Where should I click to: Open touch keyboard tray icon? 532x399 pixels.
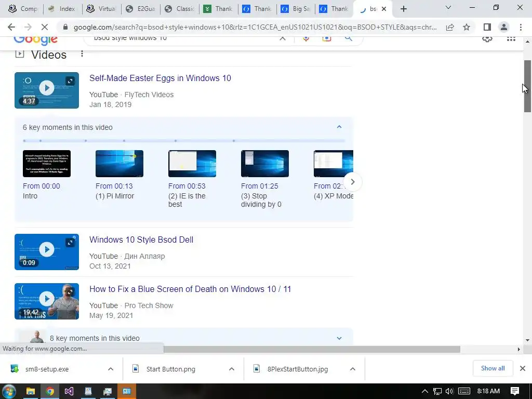(x=464, y=391)
